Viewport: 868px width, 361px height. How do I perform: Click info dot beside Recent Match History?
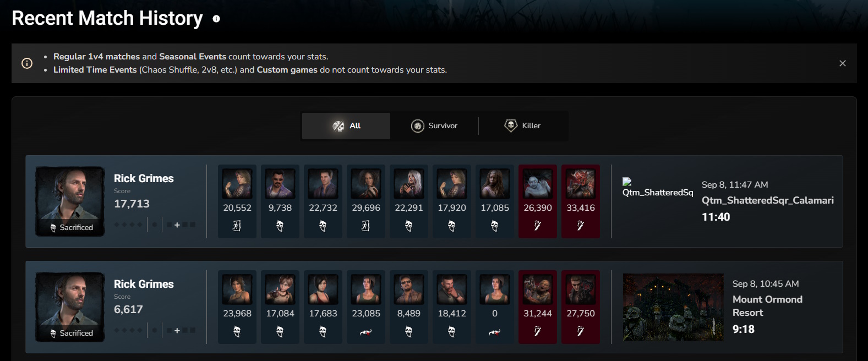click(216, 19)
